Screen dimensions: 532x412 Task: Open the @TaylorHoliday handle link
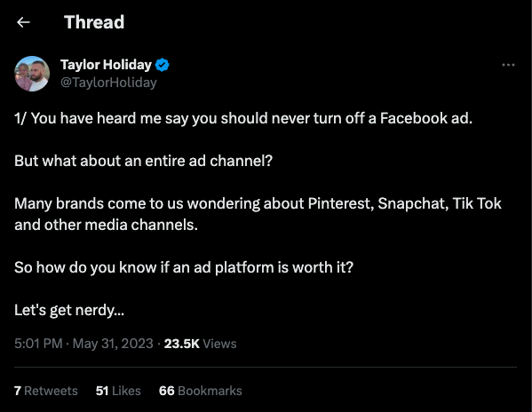108,83
